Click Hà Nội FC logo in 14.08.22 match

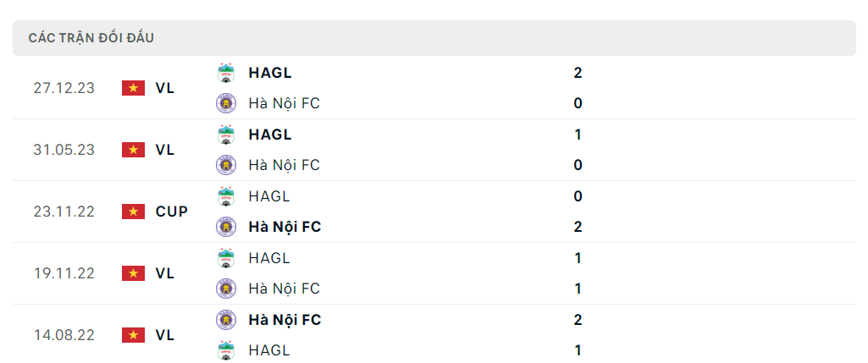[x=225, y=320]
